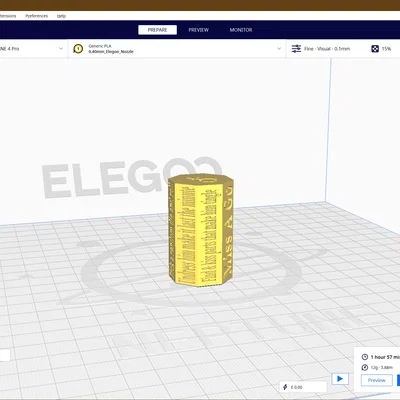400x400 pixels.
Task: Switch to the PREVIEW stage tab
Action: pos(198,30)
